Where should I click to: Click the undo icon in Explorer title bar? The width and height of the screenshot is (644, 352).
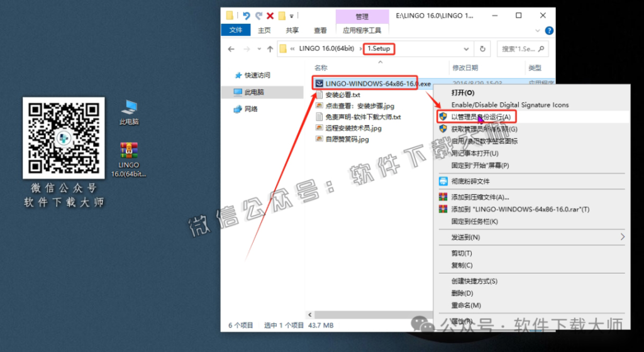[247, 16]
